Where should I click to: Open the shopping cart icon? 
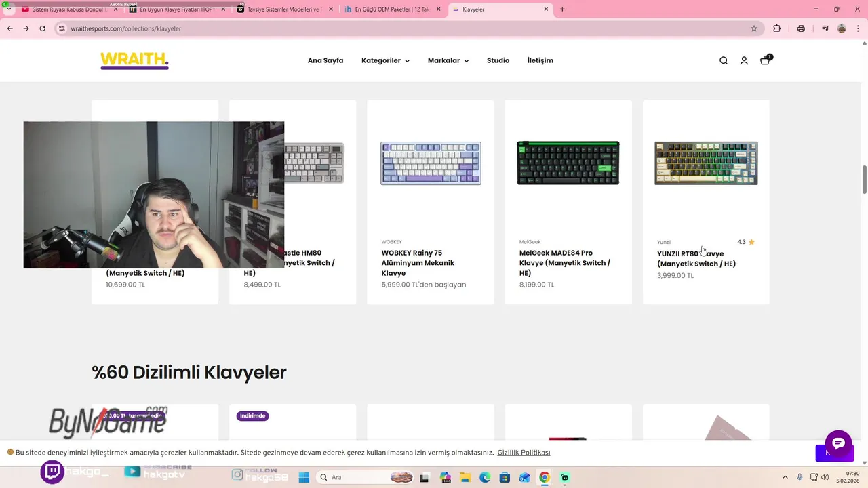[765, 60]
